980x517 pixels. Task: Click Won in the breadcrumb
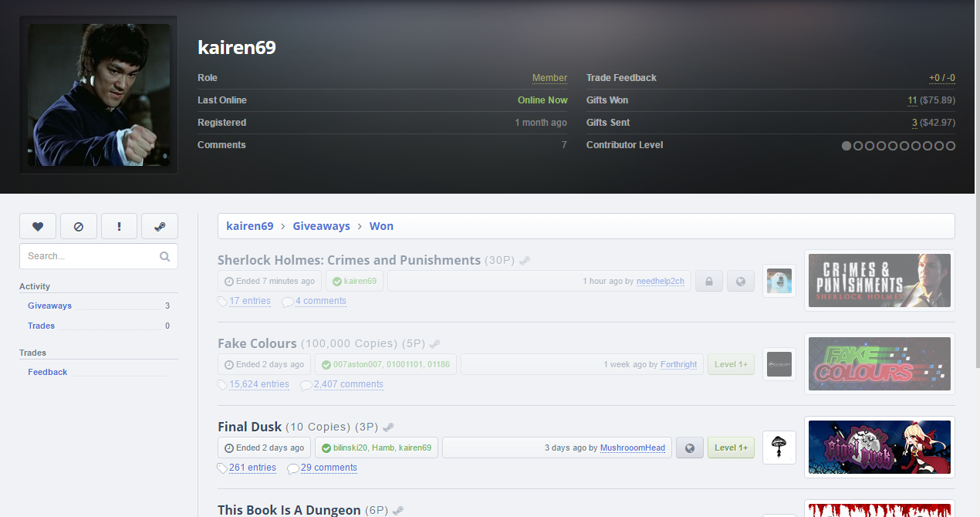tap(381, 226)
